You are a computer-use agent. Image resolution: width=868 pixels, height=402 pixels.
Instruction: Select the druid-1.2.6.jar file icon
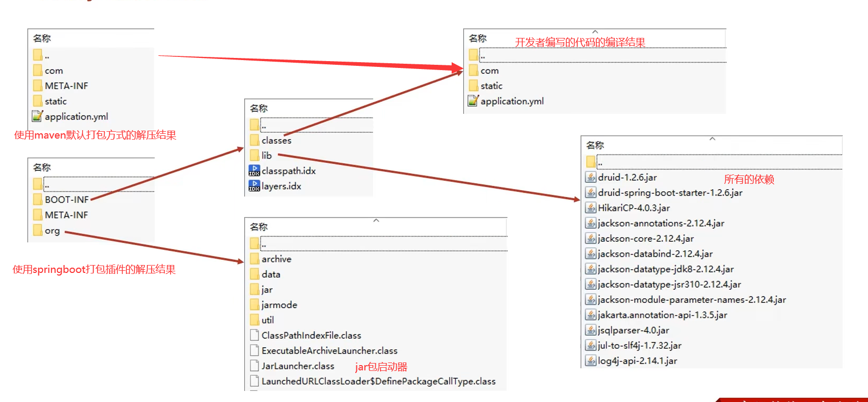click(591, 178)
